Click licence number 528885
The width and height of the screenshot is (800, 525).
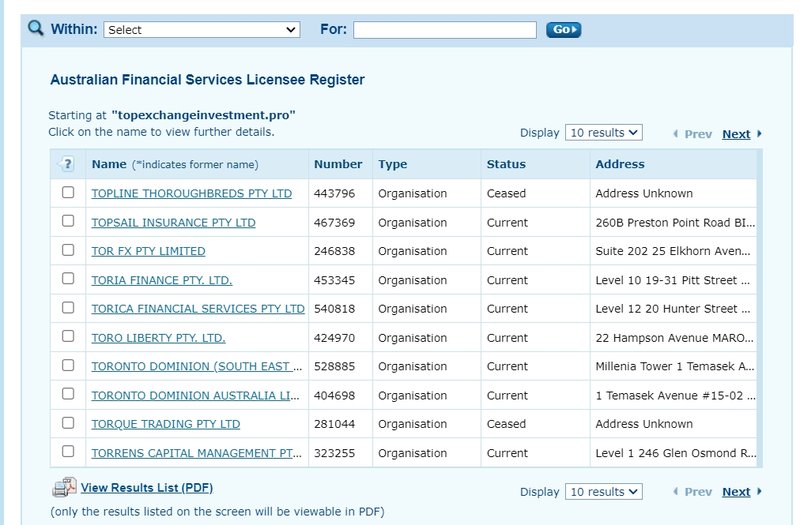click(x=334, y=366)
